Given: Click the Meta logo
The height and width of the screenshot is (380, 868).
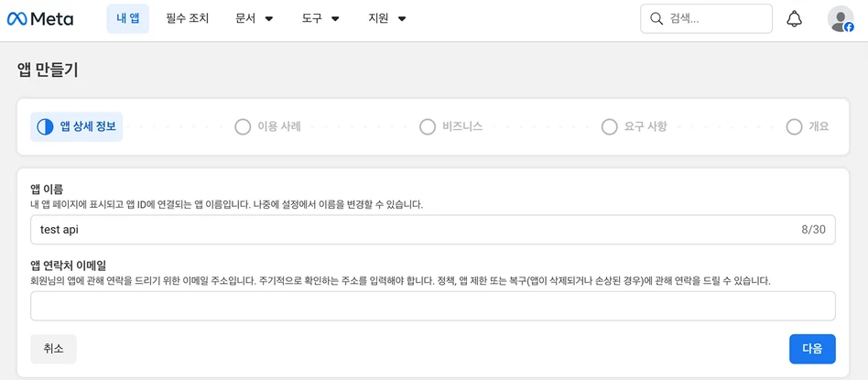Looking at the screenshot, I should tap(40, 19).
